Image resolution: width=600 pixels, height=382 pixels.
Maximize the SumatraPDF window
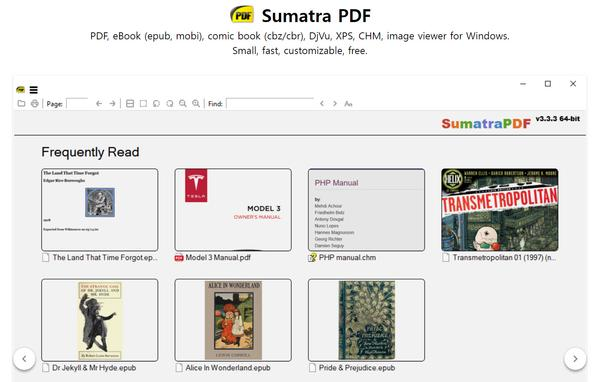pos(548,84)
